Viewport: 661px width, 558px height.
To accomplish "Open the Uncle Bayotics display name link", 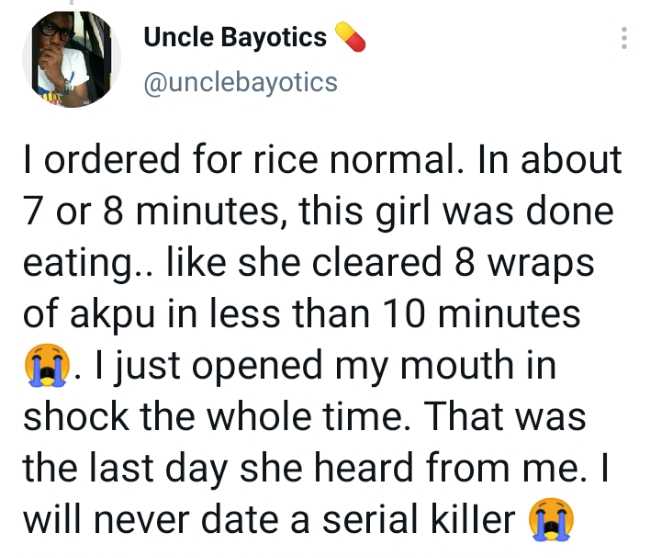I will [x=235, y=38].
